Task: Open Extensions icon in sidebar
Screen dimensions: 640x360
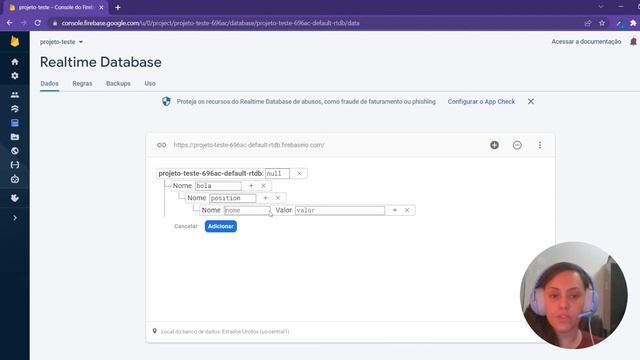Action: click(15, 198)
